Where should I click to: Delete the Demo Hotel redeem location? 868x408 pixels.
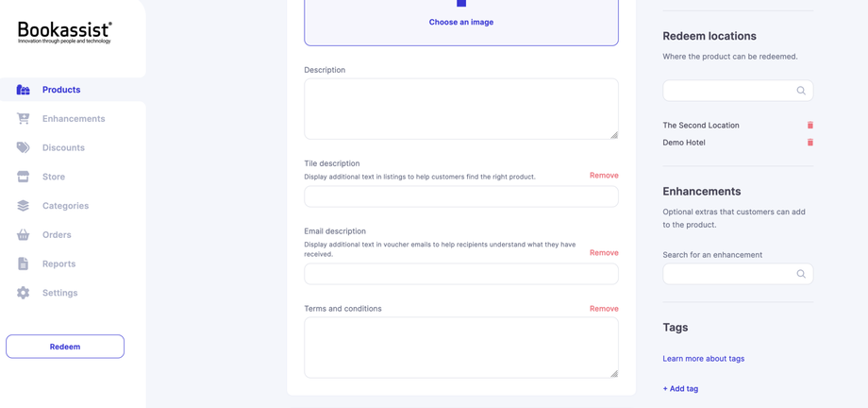point(810,143)
